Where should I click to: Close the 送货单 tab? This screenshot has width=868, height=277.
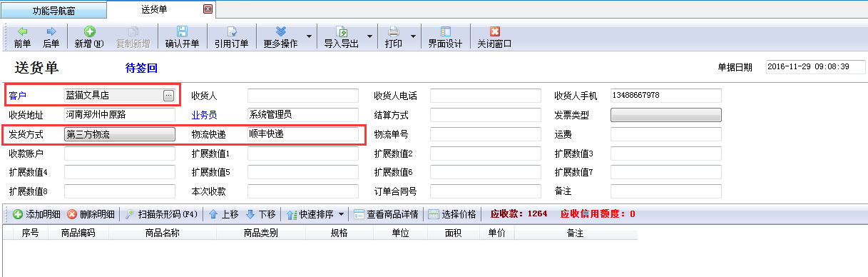click(208, 9)
